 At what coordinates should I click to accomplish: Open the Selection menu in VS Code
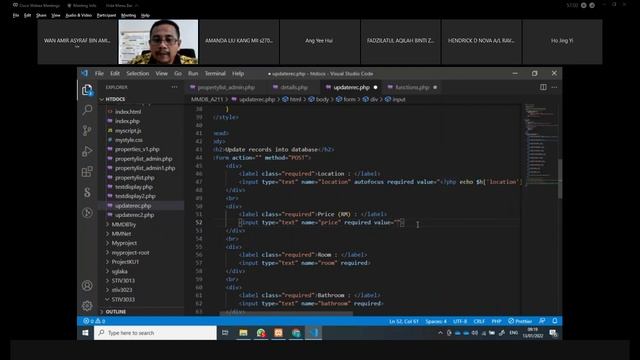[138, 73]
